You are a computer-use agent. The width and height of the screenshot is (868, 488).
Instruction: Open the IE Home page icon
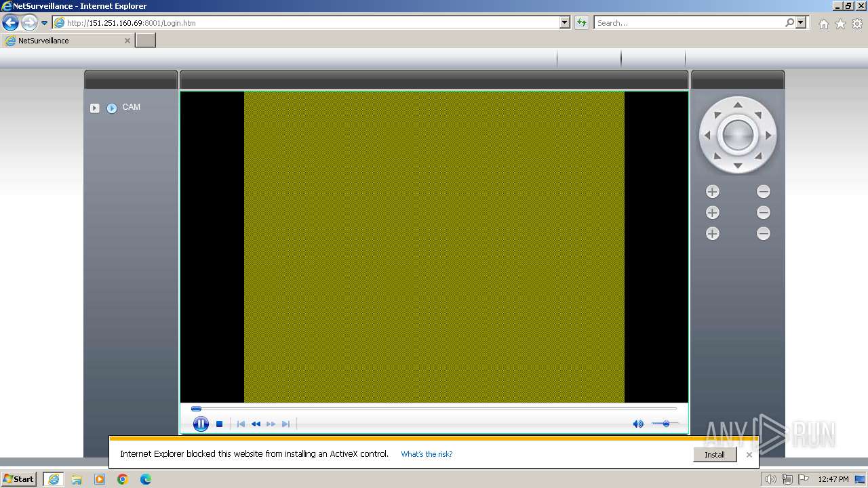pos(823,24)
